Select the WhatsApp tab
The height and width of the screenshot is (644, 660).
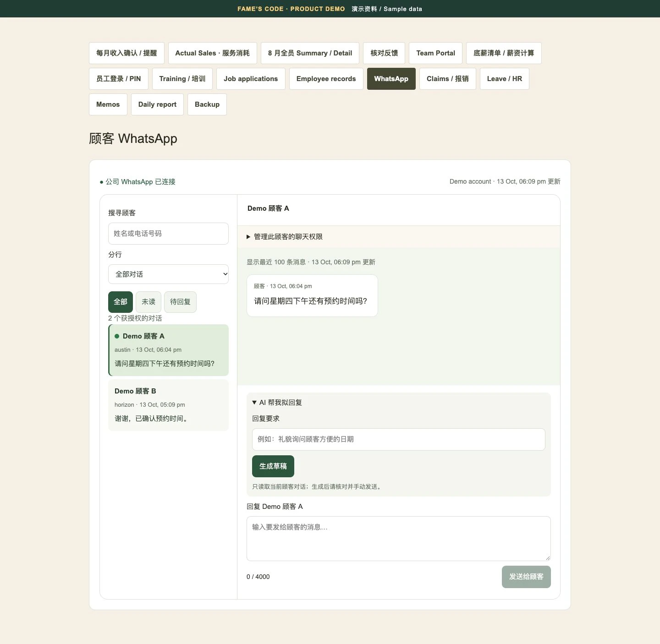click(391, 79)
